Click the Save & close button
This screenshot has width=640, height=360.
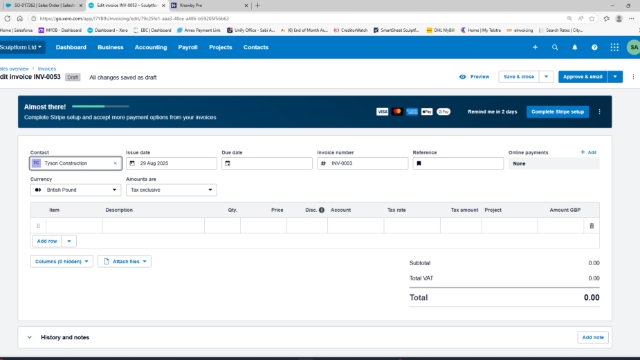click(519, 77)
